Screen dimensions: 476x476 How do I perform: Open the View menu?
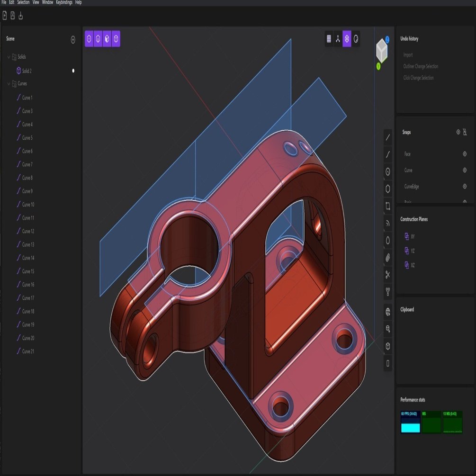tap(36, 2)
